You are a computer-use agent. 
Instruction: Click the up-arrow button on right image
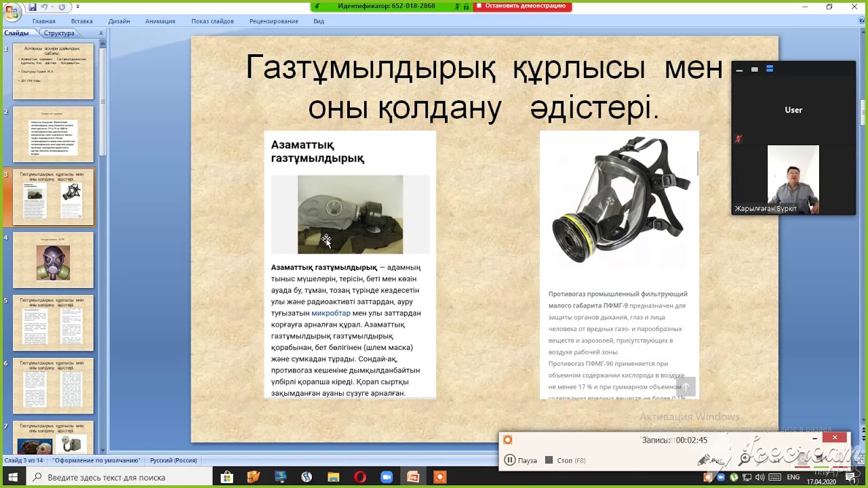[x=686, y=386]
